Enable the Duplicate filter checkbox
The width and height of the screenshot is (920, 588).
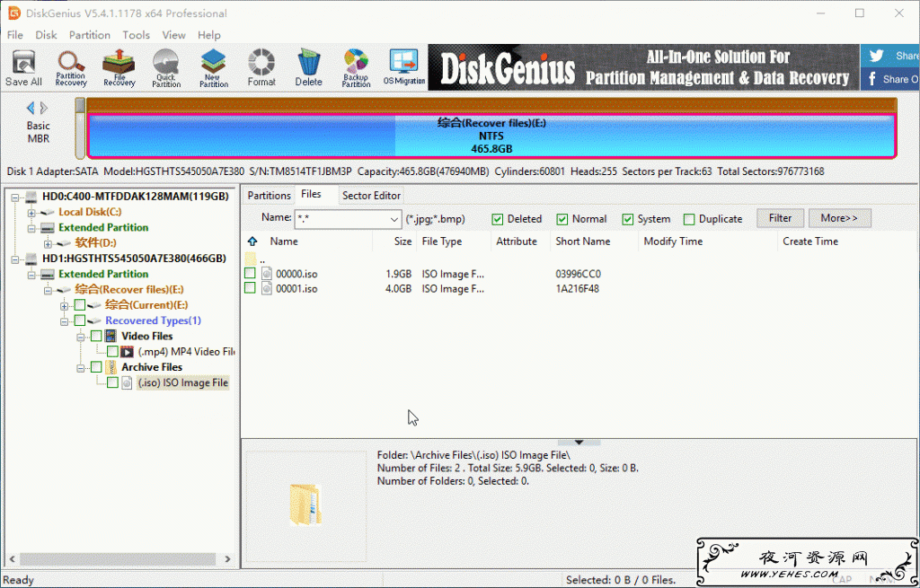coord(689,219)
